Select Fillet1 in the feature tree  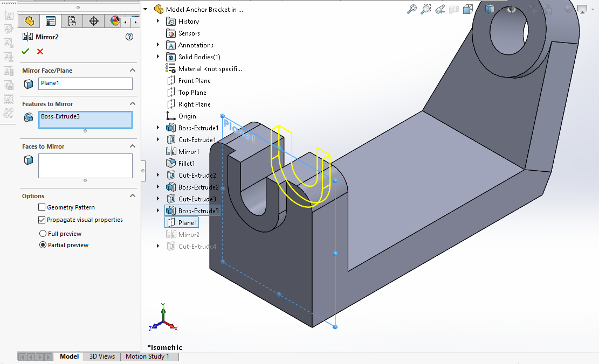187,163
